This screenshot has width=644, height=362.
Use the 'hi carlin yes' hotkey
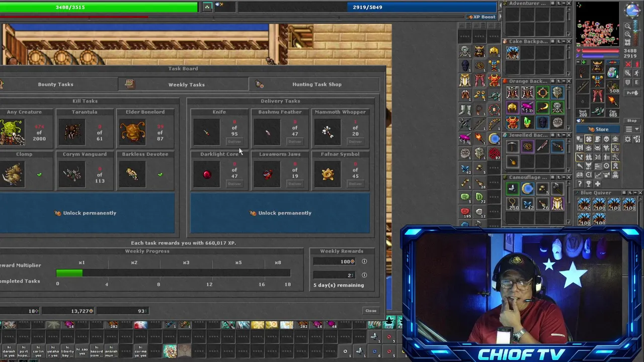click(x=38, y=351)
